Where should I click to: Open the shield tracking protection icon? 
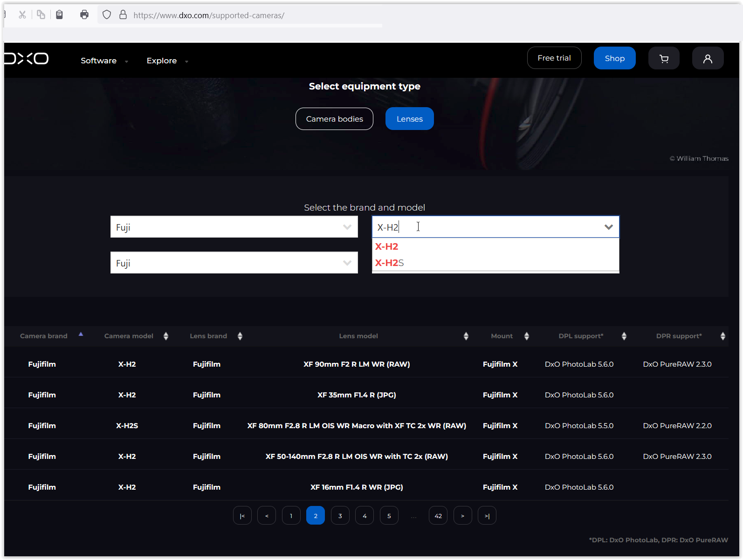pyautogui.click(x=107, y=15)
